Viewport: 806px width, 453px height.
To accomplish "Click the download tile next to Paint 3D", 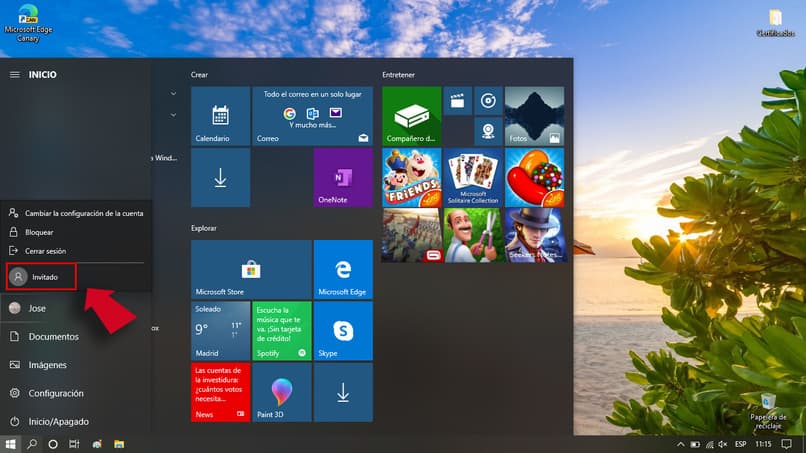I will [343, 392].
